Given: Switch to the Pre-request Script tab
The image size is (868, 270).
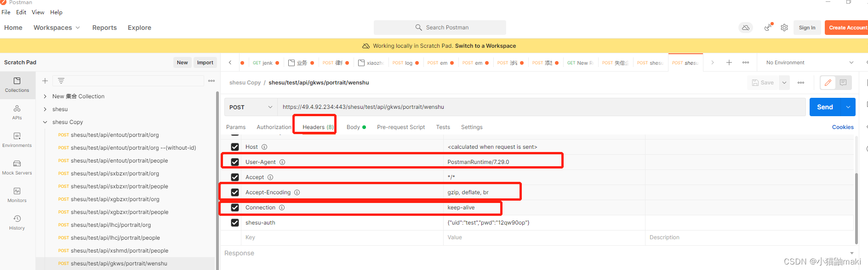Looking at the screenshot, I should (401, 127).
